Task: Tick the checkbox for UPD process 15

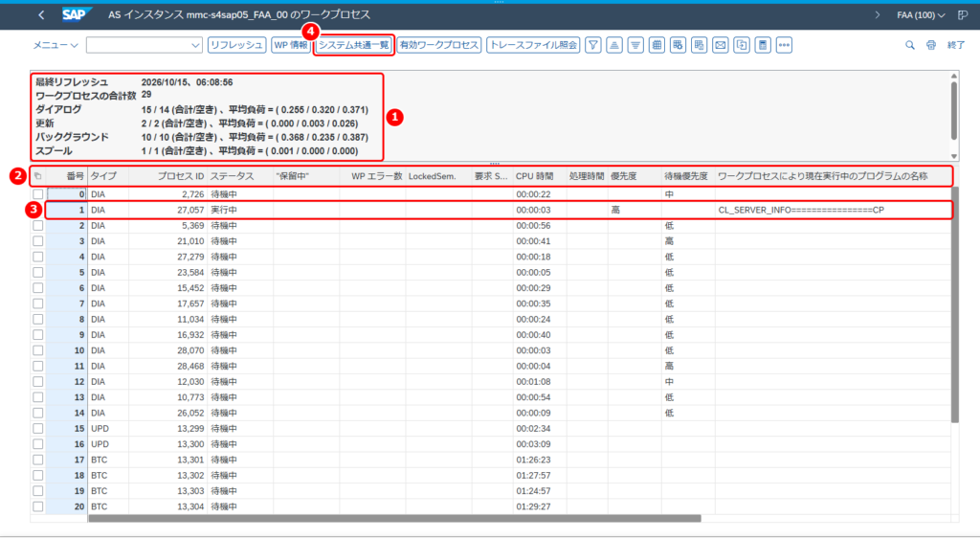Action: 38,429
